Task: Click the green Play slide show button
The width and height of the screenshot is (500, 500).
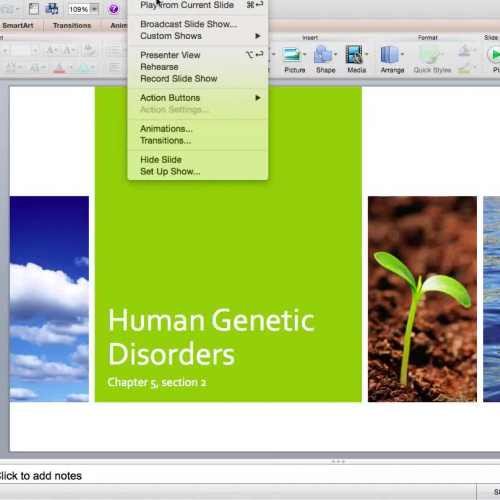Action: coord(495,55)
